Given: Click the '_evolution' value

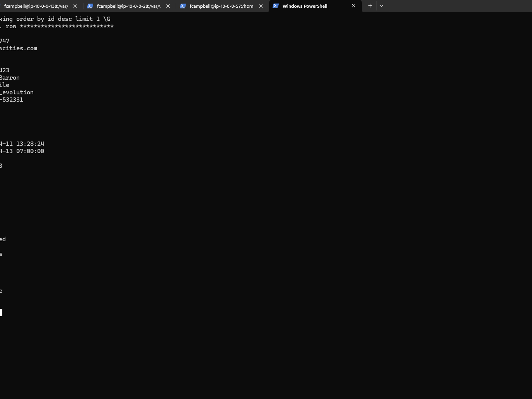Looking at the screenshot, I should 17,92.
